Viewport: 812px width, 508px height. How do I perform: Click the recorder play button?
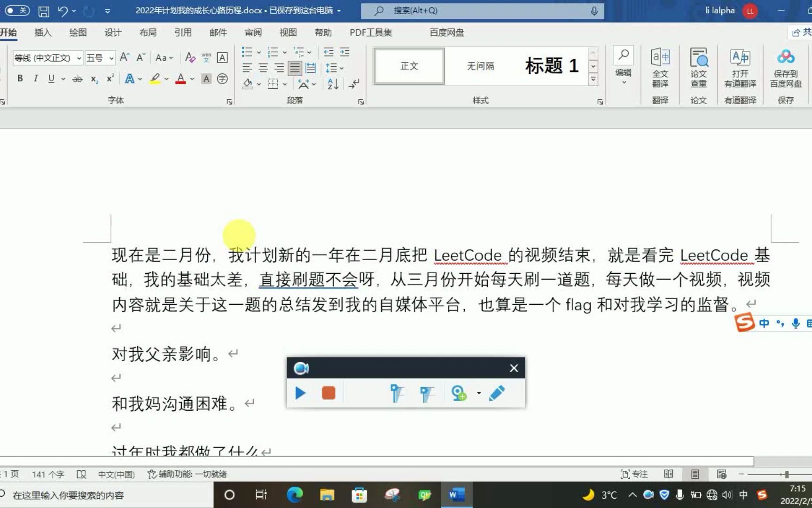click(x=300, y=392)
